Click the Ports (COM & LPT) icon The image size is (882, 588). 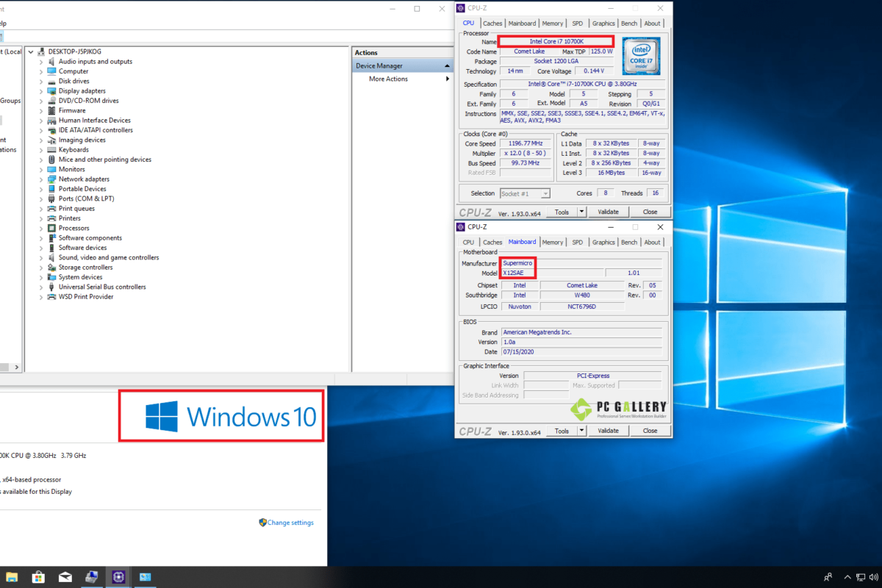(x=52, y=198)
